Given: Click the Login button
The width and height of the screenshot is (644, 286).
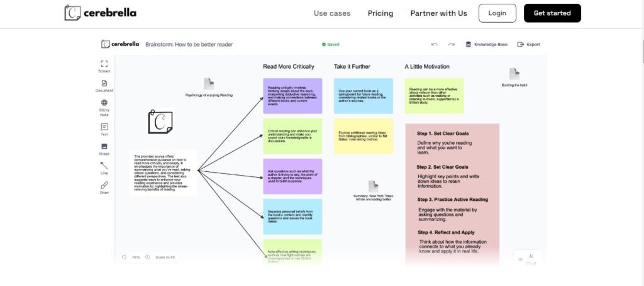Looking at the screenshot, I should click(497, 13).
